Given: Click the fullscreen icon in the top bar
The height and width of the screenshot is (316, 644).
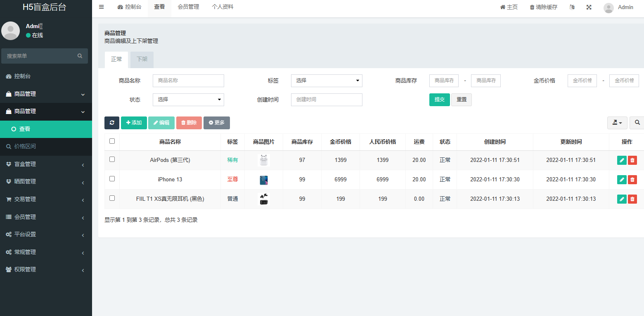Looking at the screenshot, I should click(x=589, y=7).
